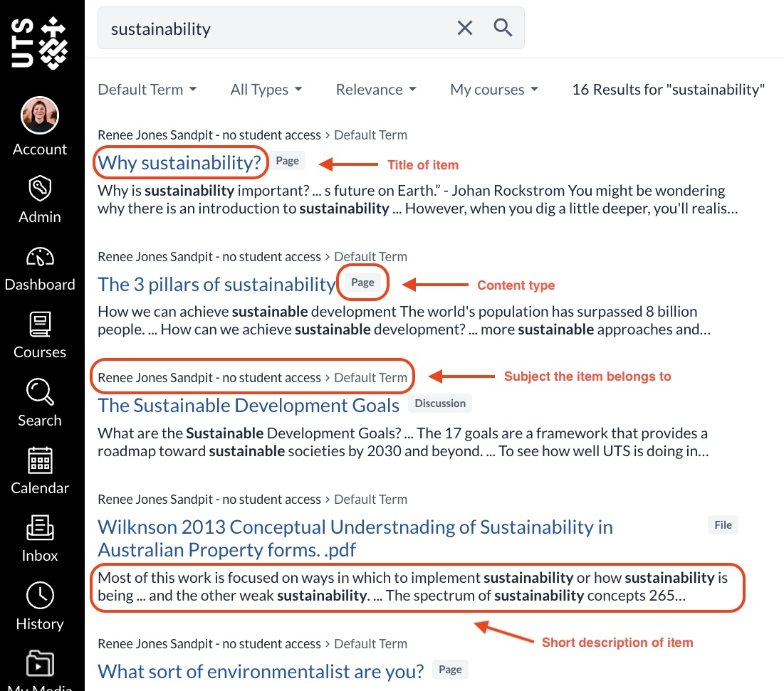784x691 pixels.
Task: Open the My courses filter dropdown
Action: coord(493,90)
